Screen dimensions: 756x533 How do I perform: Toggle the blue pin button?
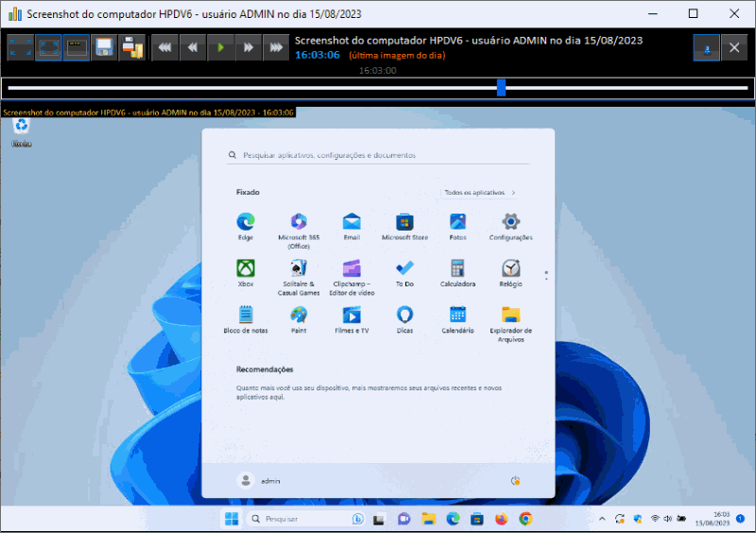pos(706,48)
